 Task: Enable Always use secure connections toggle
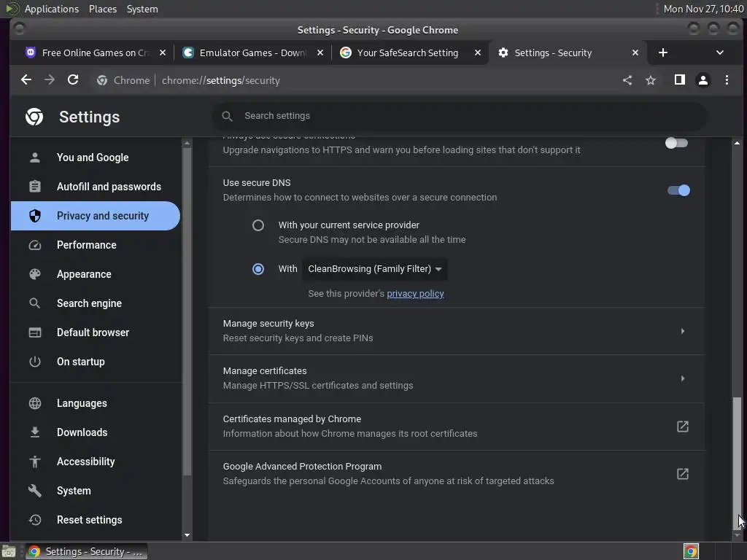[676, 143]
